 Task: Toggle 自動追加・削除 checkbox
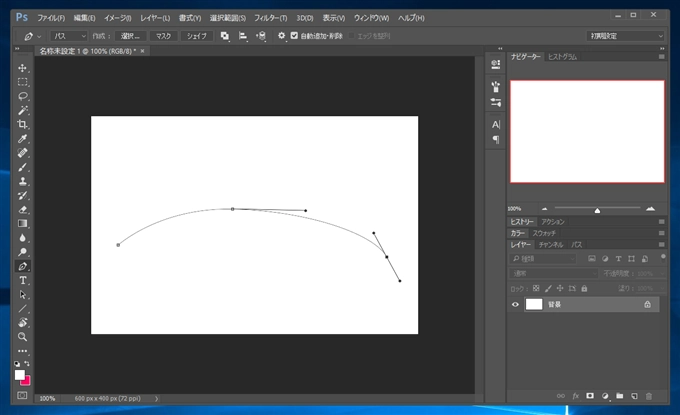click(x=294, y=36)
